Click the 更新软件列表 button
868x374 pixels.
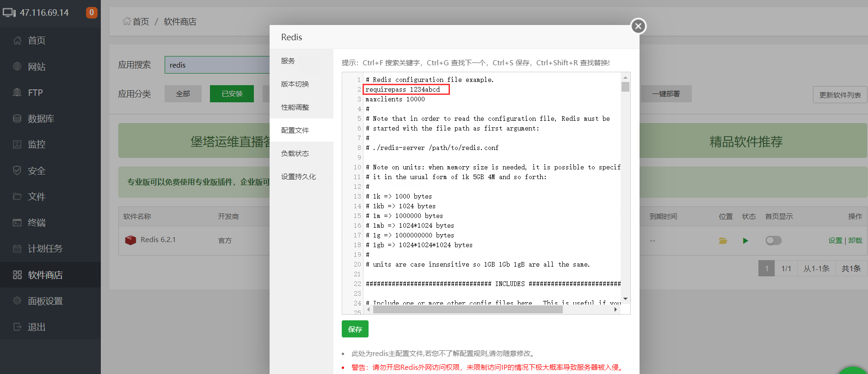840,95
